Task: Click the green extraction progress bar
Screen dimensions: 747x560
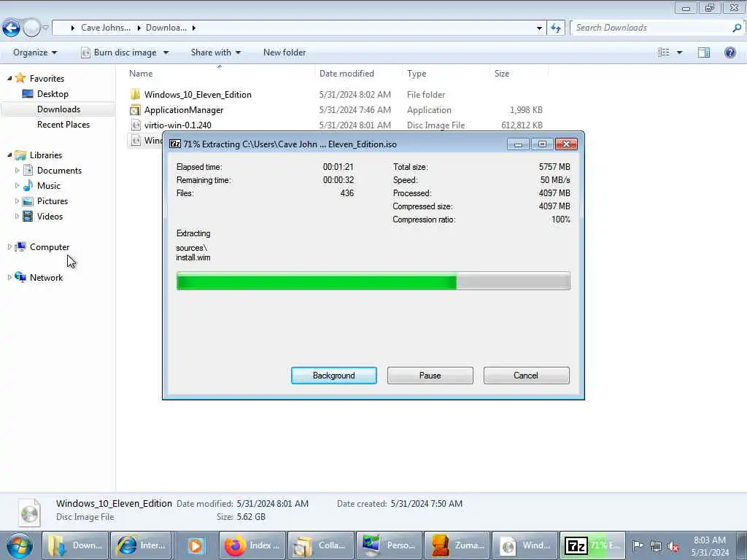Action: click(373, 281)
